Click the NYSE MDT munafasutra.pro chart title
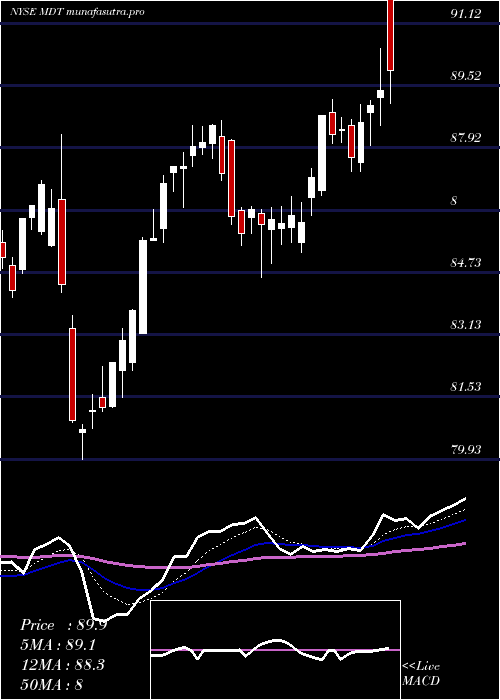 click(x=77, y=12)
